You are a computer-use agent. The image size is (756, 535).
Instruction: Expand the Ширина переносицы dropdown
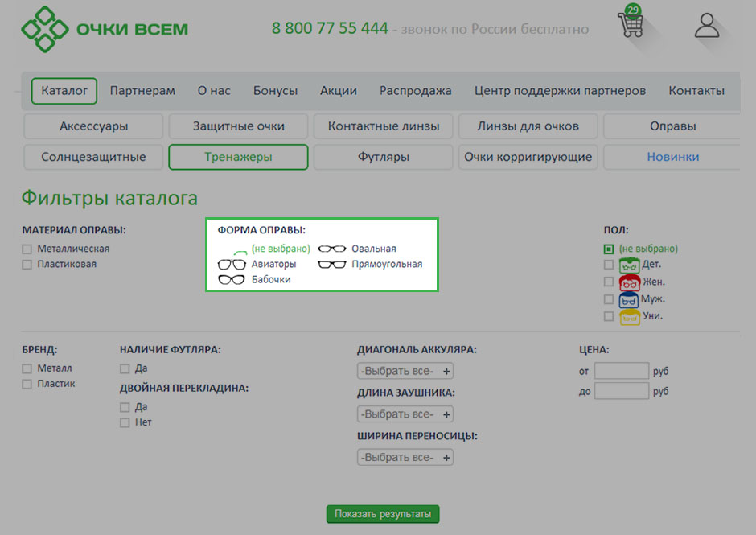[x=405, y=457]
